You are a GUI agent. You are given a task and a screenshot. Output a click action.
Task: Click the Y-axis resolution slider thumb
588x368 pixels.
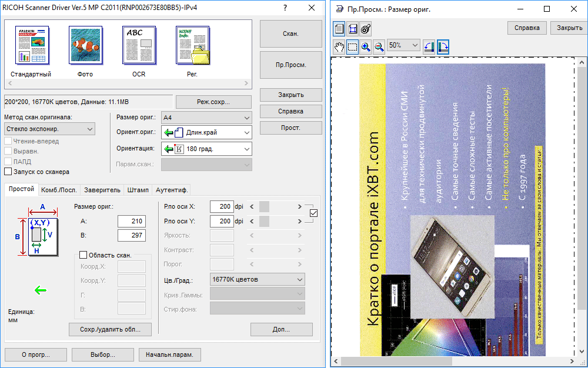point(264,221)
